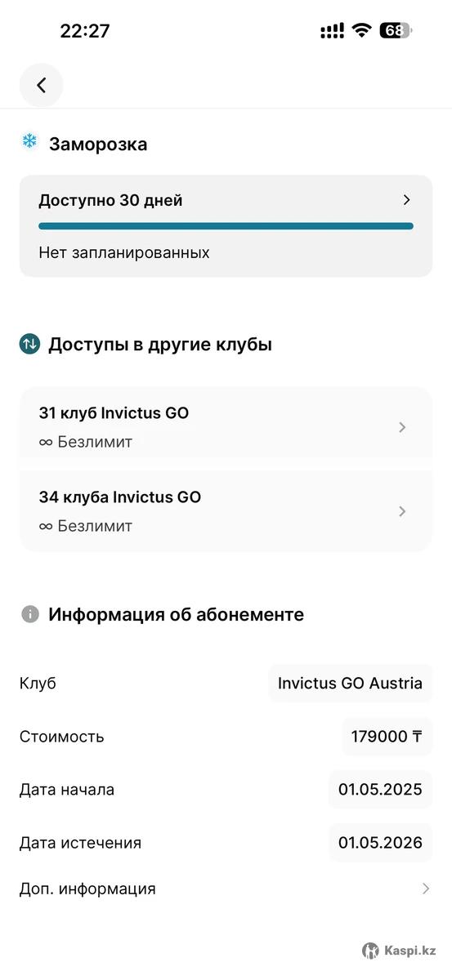Viewport: 452px width, 980px height.
Task: Open the 31 клуб Invictus GO row
Action: point(226,428)
